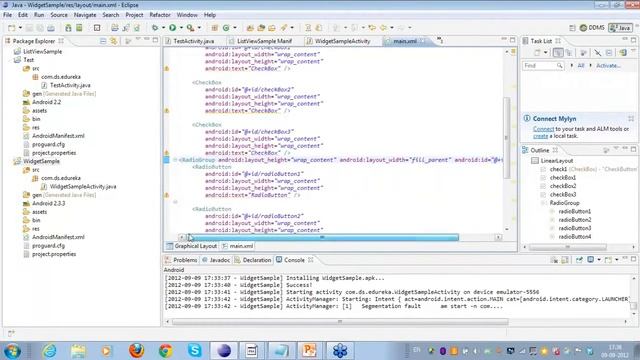Click New Task icon in Task List
Viewport: 640px width, 360px height.
point(537,53)
